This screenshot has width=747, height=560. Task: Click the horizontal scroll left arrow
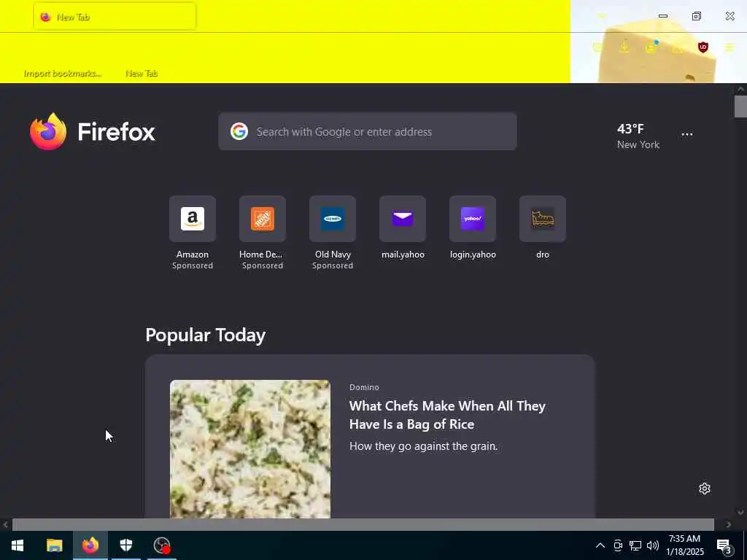pos(5,524)
